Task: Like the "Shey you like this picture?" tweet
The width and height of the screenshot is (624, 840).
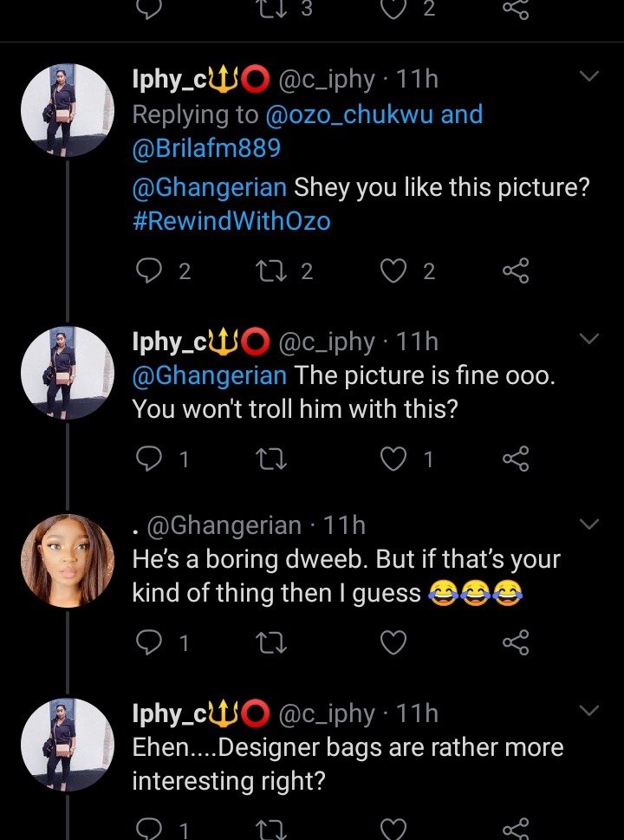Action: [x=394, y=272]
